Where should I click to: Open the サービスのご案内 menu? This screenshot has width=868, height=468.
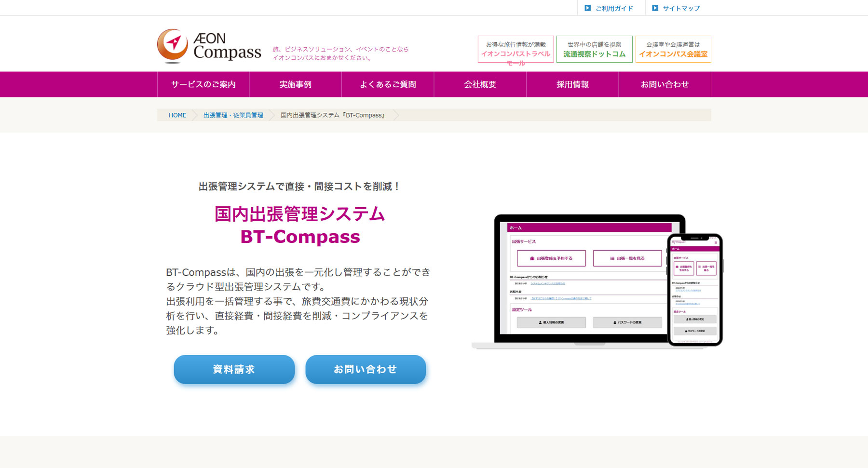coord(203,84)
